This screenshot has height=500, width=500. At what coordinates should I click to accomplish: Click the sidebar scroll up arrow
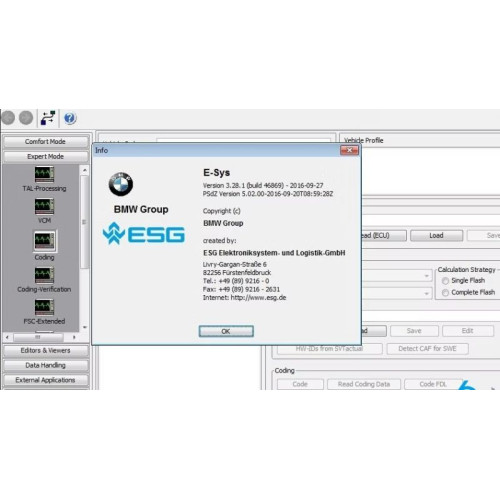pos(85,170)
